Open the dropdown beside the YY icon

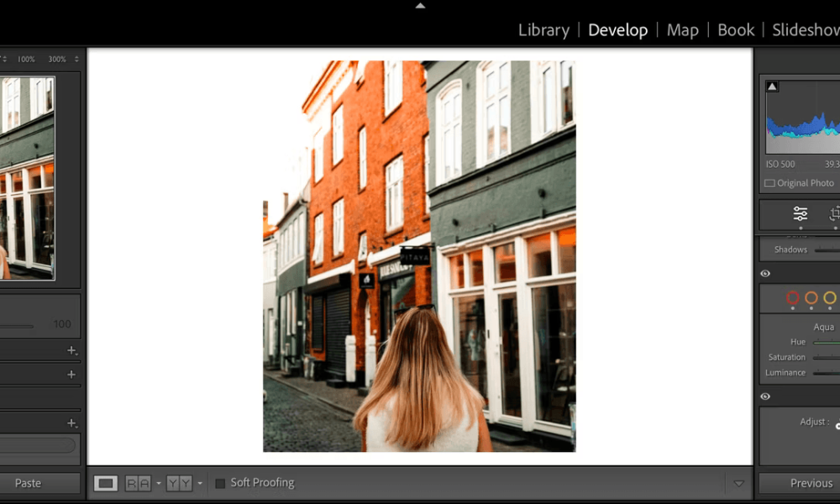[x=200, y=484]
